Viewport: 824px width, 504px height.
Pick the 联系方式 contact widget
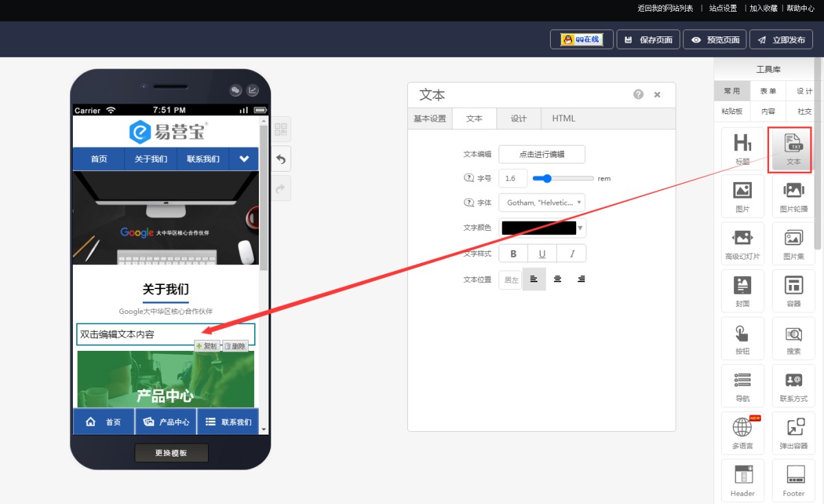(x=793, y=385)
